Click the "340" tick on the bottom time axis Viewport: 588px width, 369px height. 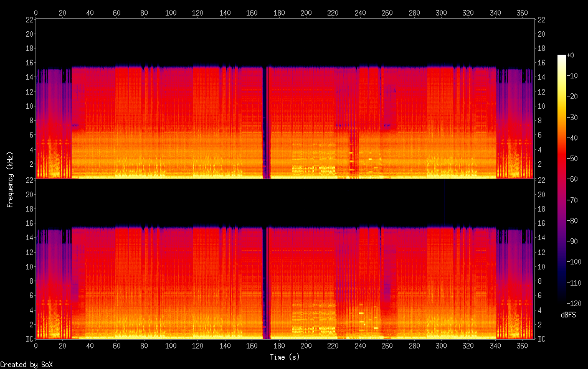tap(495, 345)
